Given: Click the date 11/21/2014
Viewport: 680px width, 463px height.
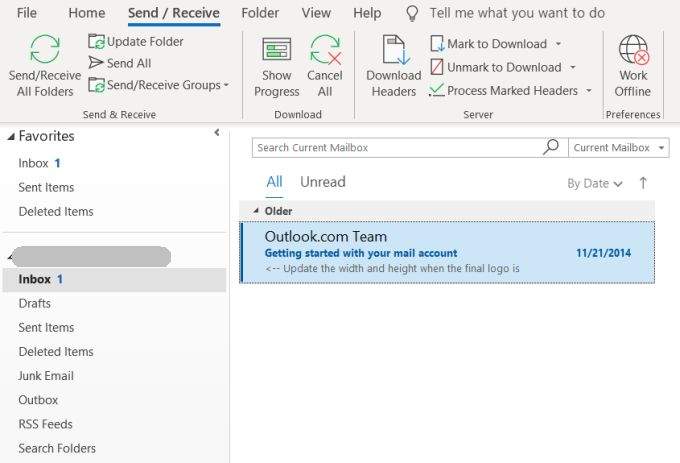Looking at the screenshot, I should pos(603,253).
